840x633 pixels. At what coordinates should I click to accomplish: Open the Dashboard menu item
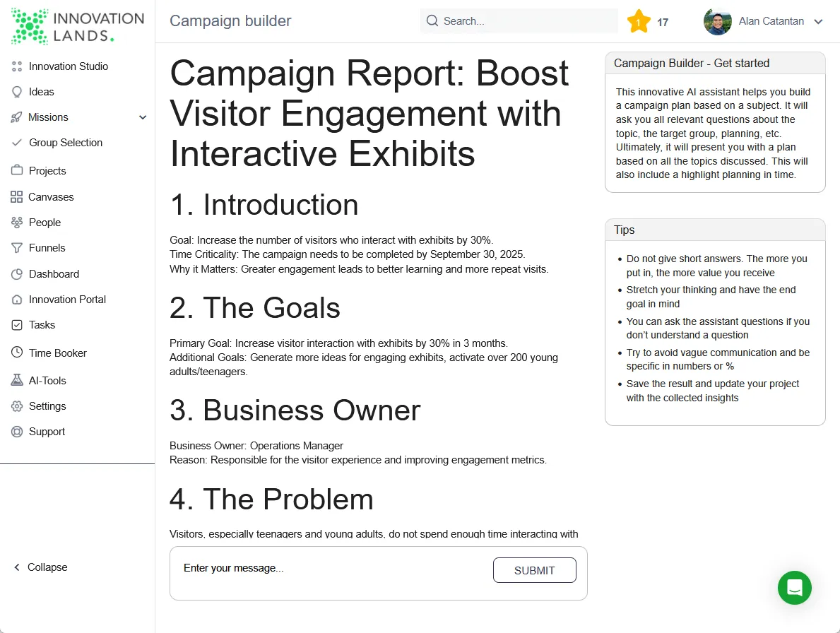[54, 274]
